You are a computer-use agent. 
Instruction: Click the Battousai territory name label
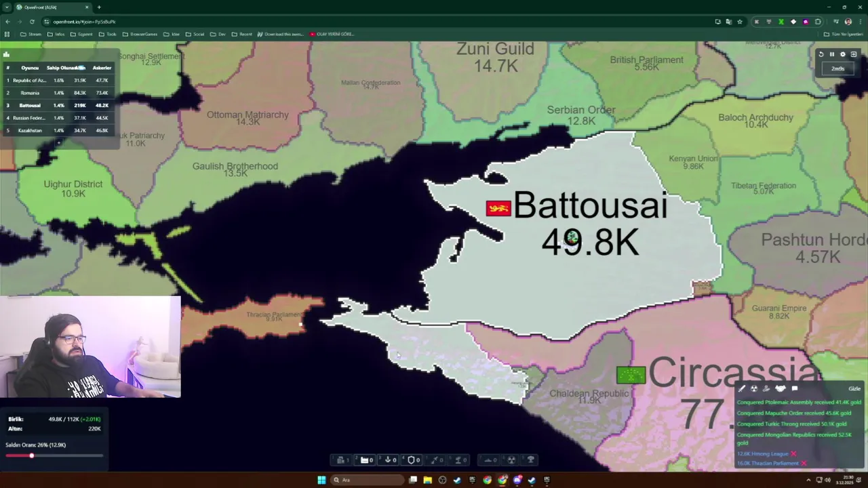tap(590, 205)
